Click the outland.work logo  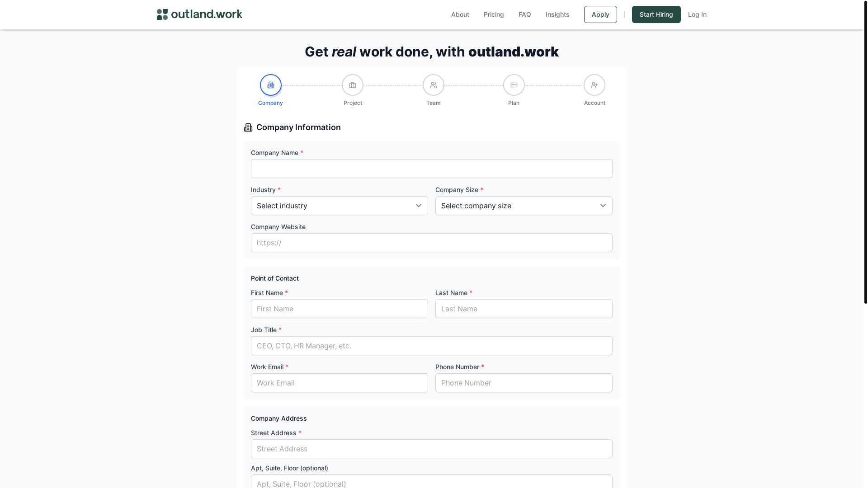point(199,14)
